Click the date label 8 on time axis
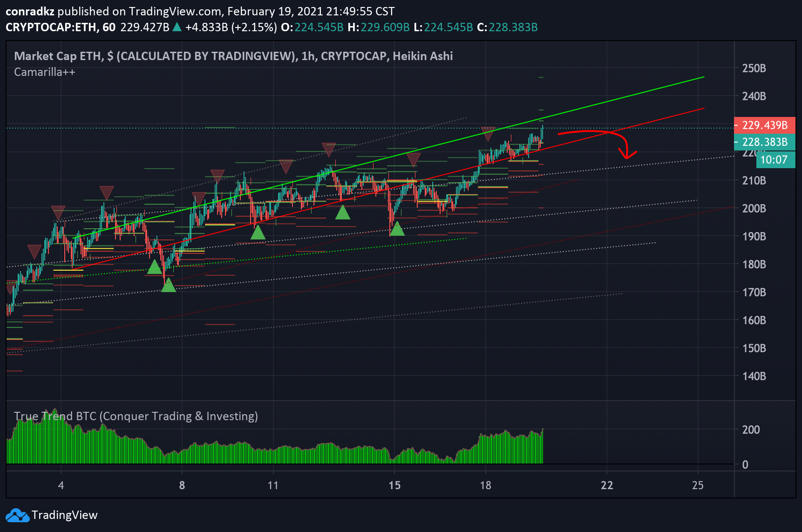The height and width of the screenshot is (532, 802). [x=182, y=485]
